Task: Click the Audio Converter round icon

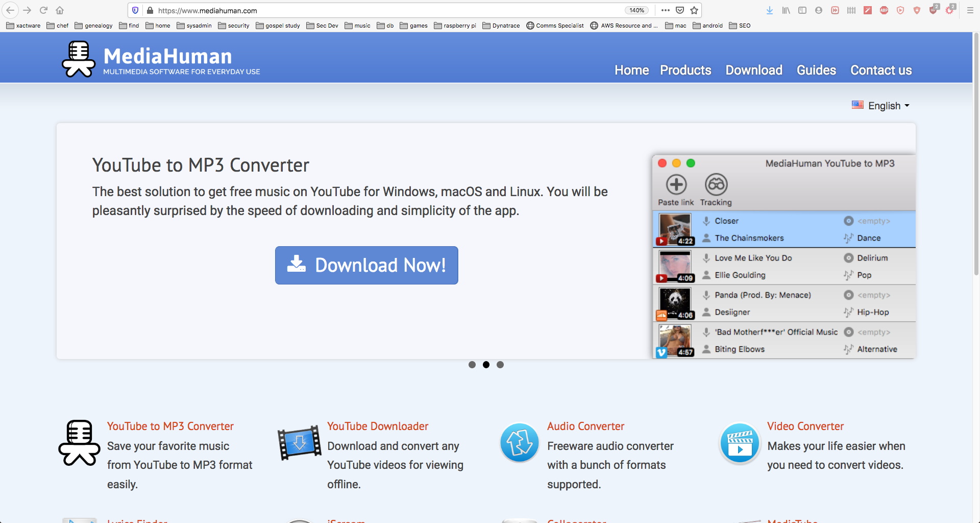Action: [520, 442]
